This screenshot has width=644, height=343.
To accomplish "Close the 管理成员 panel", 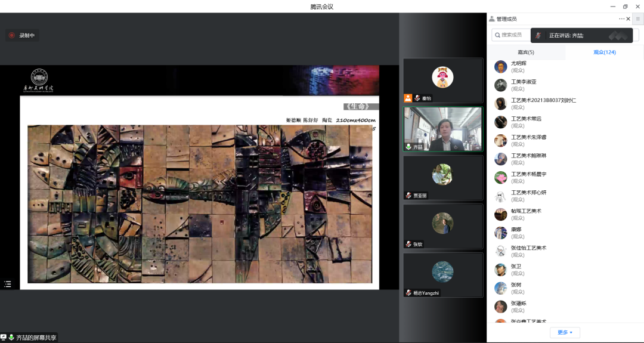I will pyautogui.click(x=628, y=19).
